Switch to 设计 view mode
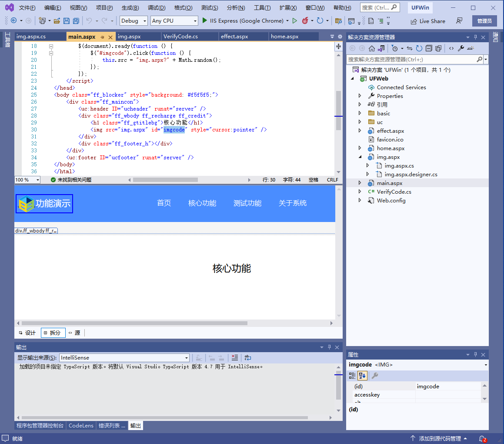Screen dimensions: 504x444 [27, 333]
